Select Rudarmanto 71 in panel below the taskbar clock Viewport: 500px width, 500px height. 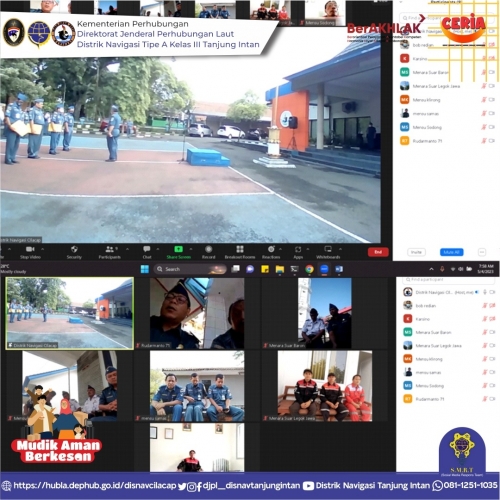449,399
